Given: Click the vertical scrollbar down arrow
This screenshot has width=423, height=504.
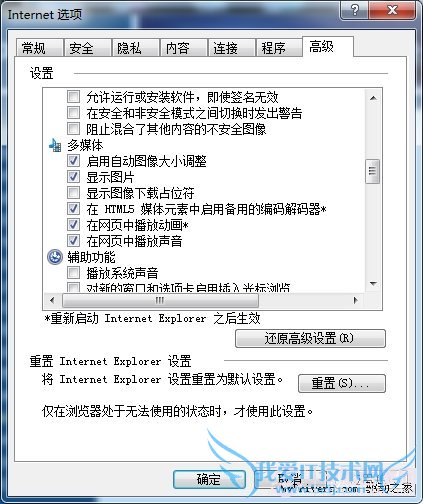Looking at the screenshot, I should pyautogui.click(x=373, y=284).
